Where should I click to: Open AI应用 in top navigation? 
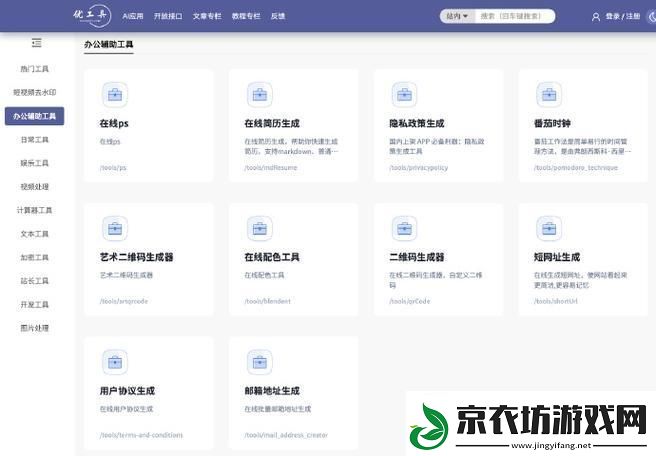coord(133,16)
